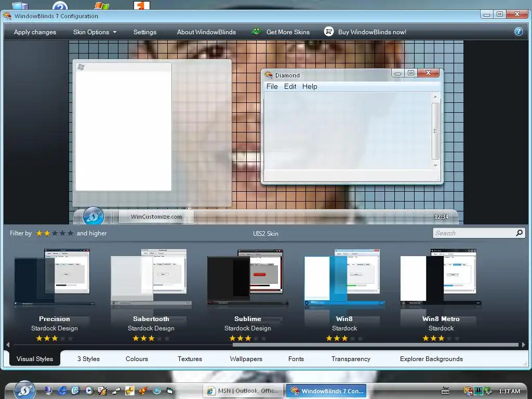
Task: Switch to the MSN Outlook taskbar window
Action: click(x=244, y=391)
